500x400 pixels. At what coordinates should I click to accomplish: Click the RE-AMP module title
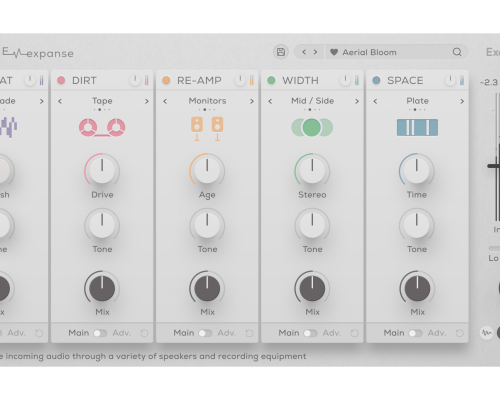tap(199, 81)
